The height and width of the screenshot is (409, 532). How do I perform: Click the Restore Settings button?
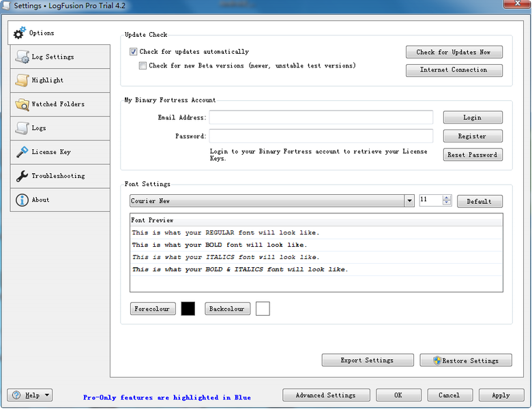[464, 360]
